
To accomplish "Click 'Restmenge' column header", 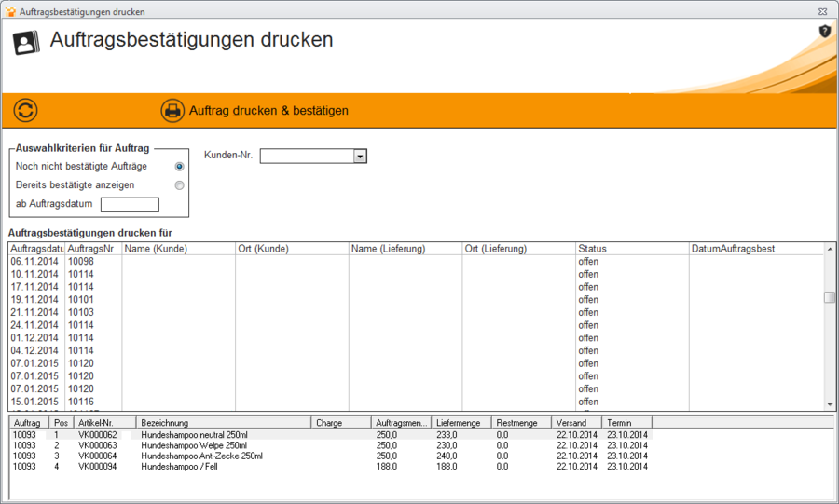I will (521, 423).
